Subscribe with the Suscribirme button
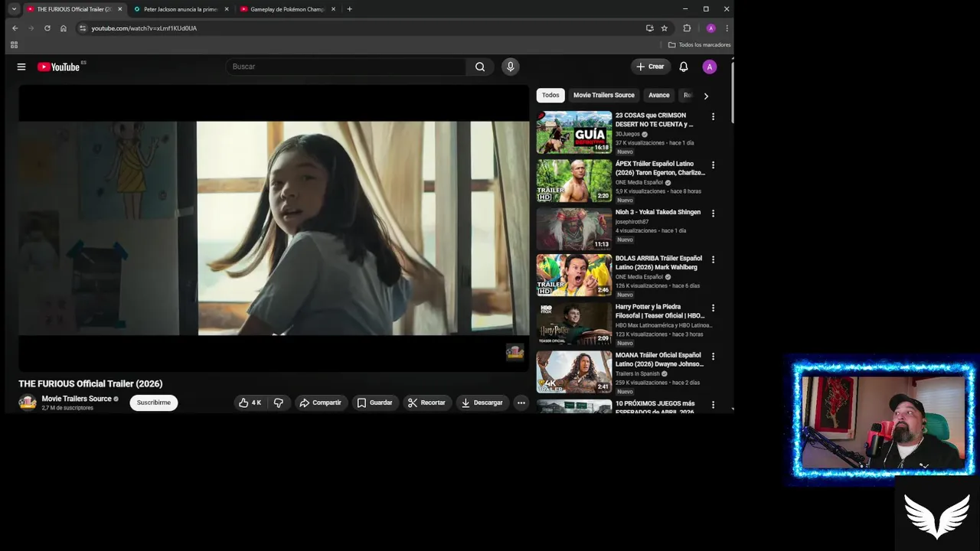 click(x=154, y=403)
